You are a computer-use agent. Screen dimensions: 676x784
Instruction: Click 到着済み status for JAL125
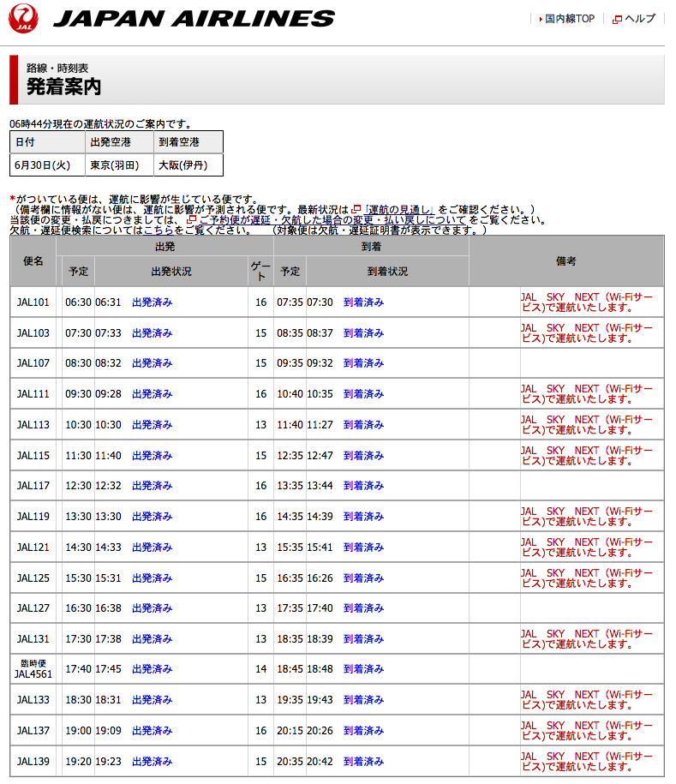(363, 578)
